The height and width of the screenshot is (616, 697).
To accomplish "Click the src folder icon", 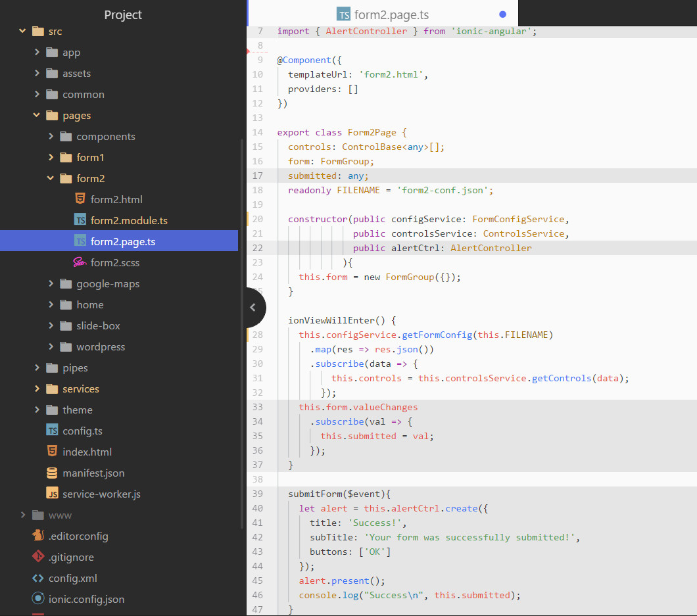I will pyautogui.click(x=38, y=31).
